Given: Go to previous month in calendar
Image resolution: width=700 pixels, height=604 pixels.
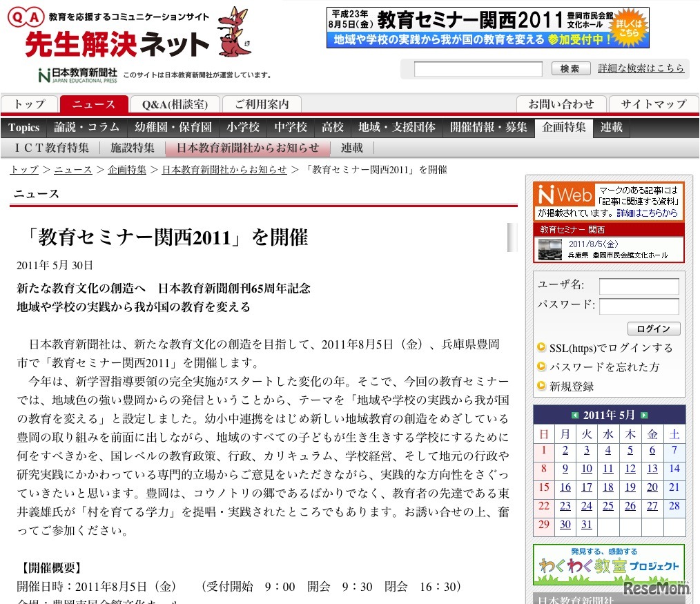Looking at the screenshot, I should coord(576,416).
